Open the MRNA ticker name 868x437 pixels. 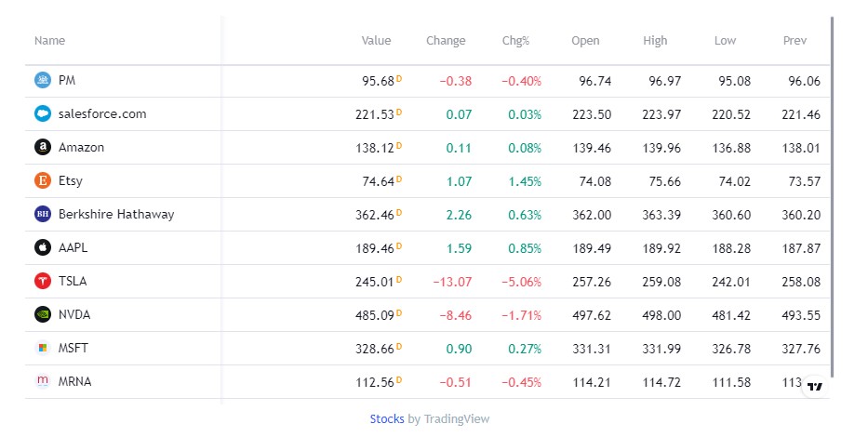[x=74, y=382]
